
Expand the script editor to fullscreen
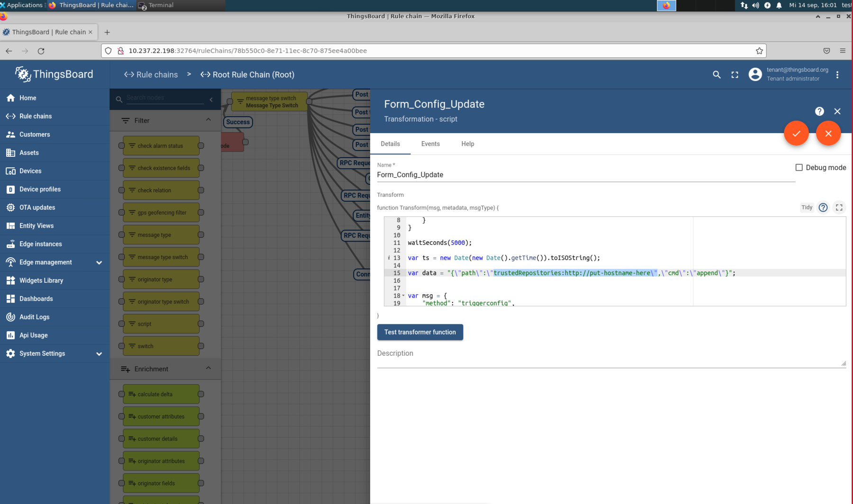(839, 207)
